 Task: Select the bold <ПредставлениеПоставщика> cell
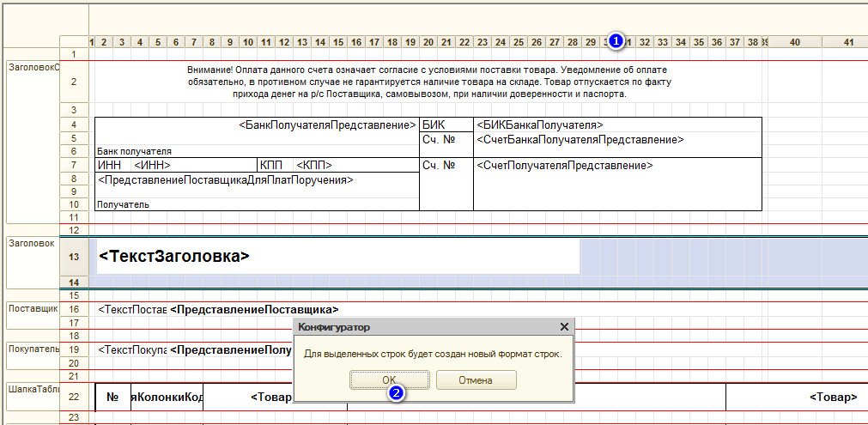click(x=254, y=309)
